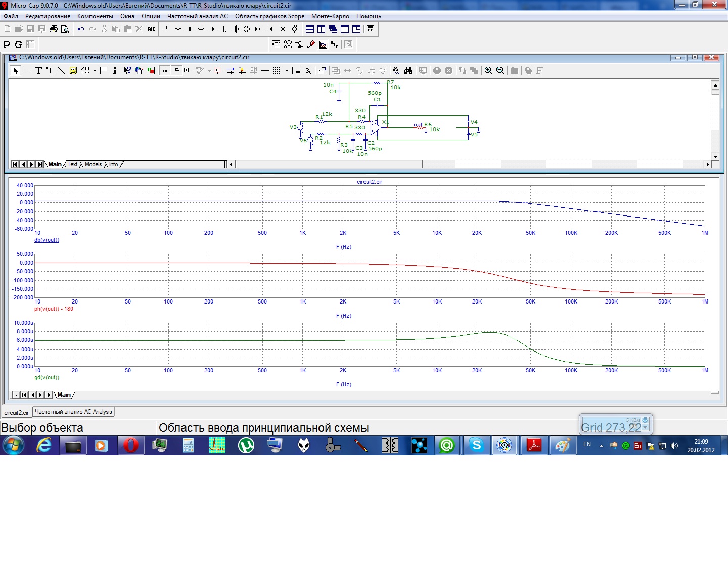The image size is (728, 562).
Task: Pick the opamp triangle component icon
Action: 248,29
